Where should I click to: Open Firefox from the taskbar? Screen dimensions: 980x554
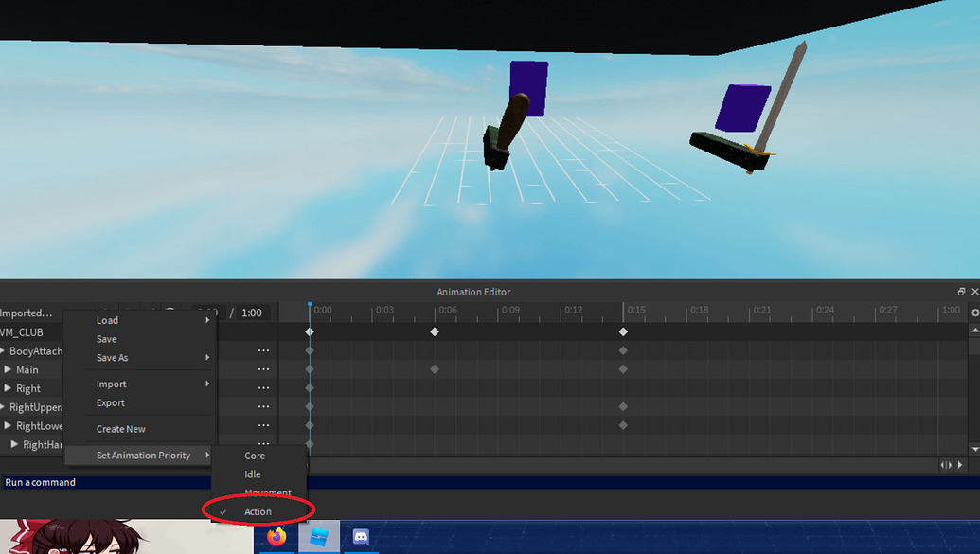pyautogui.click(x=276, y=537)
